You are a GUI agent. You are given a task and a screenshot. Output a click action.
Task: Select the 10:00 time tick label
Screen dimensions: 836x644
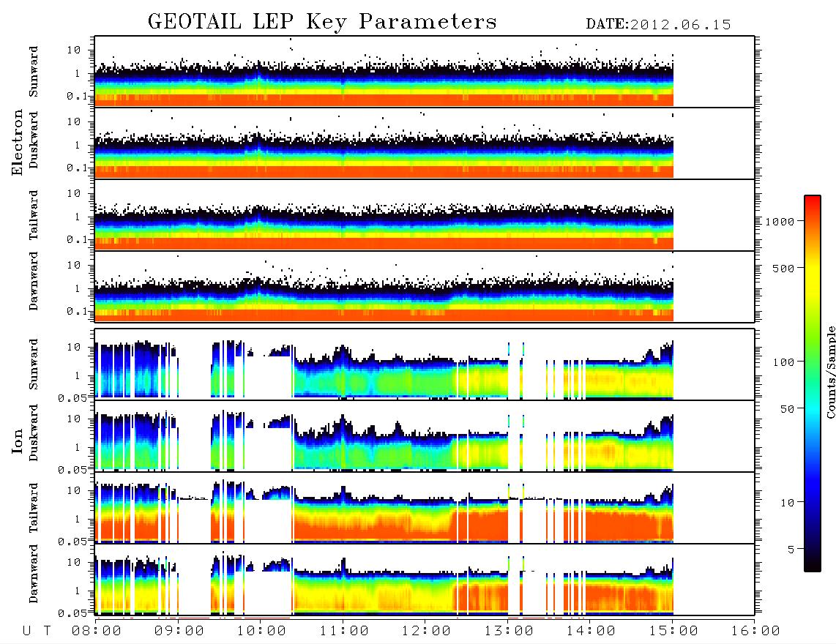261,632
